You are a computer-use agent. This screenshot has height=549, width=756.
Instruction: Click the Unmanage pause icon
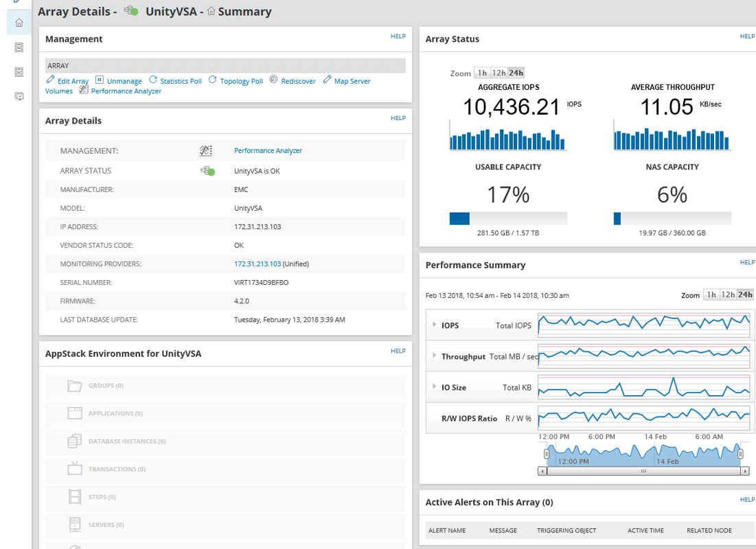[100, 80]
